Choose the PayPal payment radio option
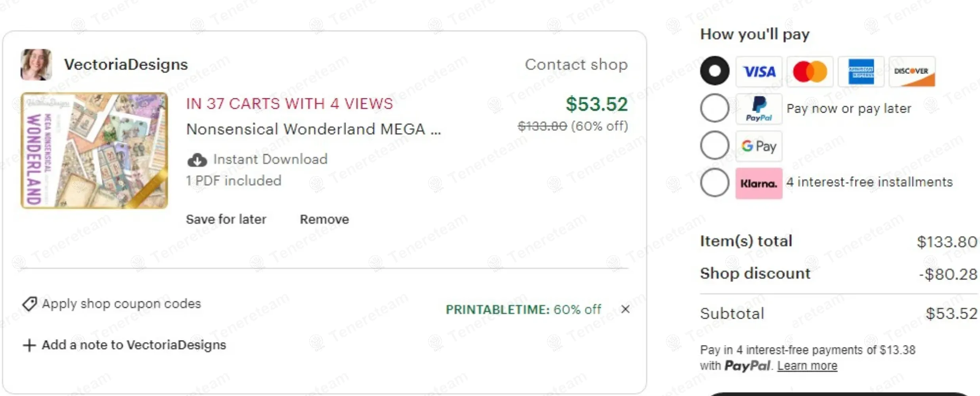The width and height of the screenshot is (980, 396). click(714, 108)
